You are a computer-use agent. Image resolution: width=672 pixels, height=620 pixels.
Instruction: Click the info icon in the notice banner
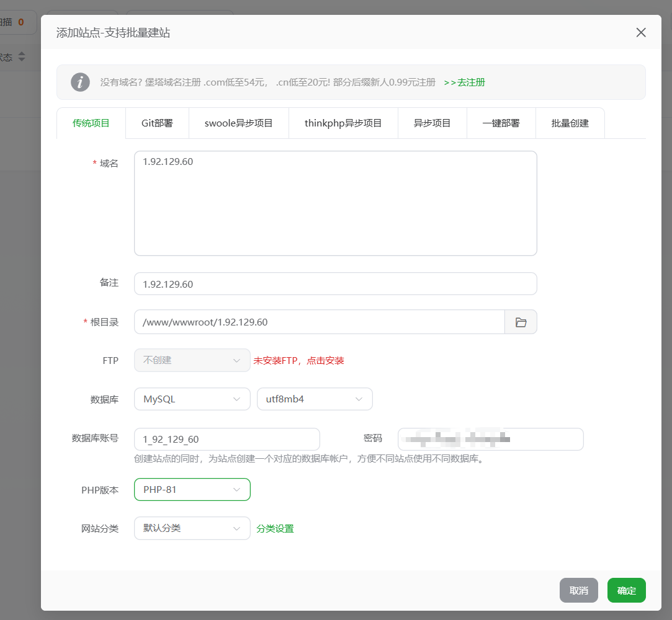80,82
